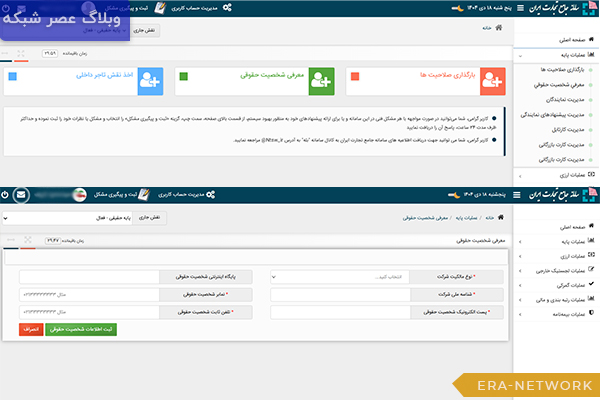
Task: Click عملیات ارزی currency icon in form page sidebar
Action: pos(591,255)
